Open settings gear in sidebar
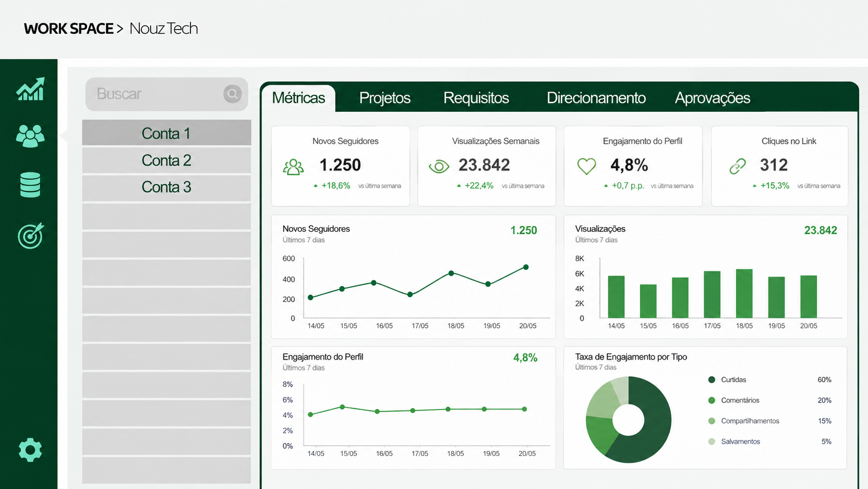The height and width of the screenshot is (489, 868). [30, 450]
